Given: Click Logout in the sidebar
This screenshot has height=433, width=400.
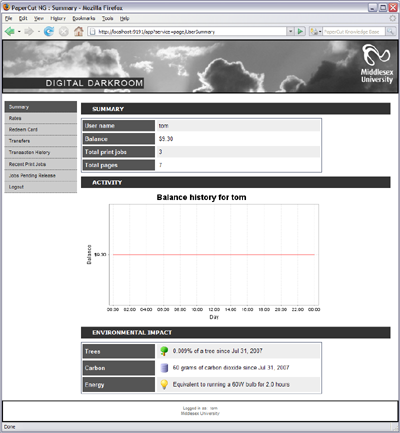Looking at the screenshot, I should click(x=41, y=187).
